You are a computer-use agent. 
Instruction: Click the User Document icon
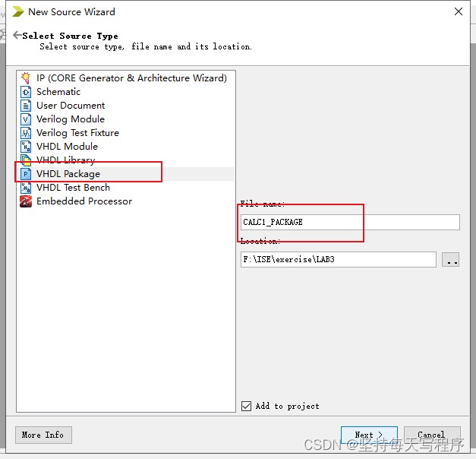click(26, 106)
